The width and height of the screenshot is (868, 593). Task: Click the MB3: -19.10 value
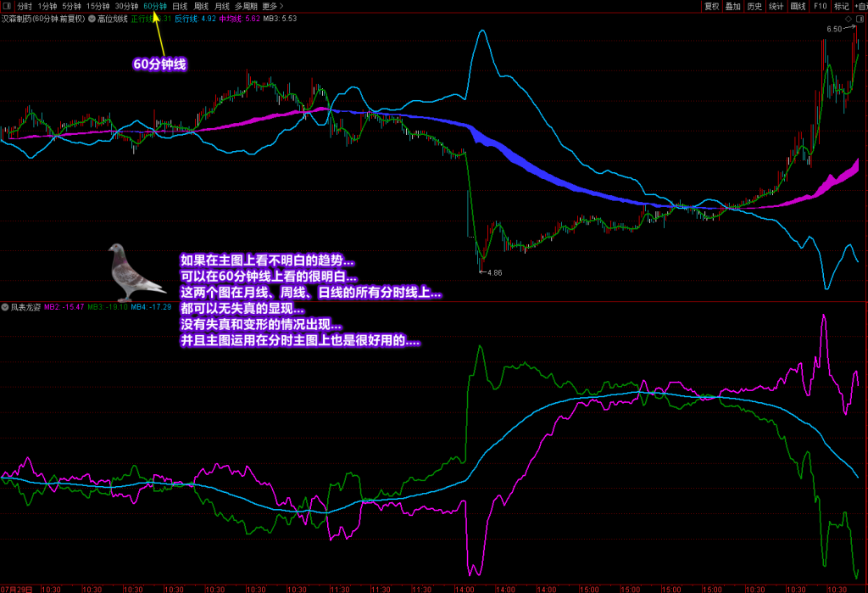click(x=108, y=307)
